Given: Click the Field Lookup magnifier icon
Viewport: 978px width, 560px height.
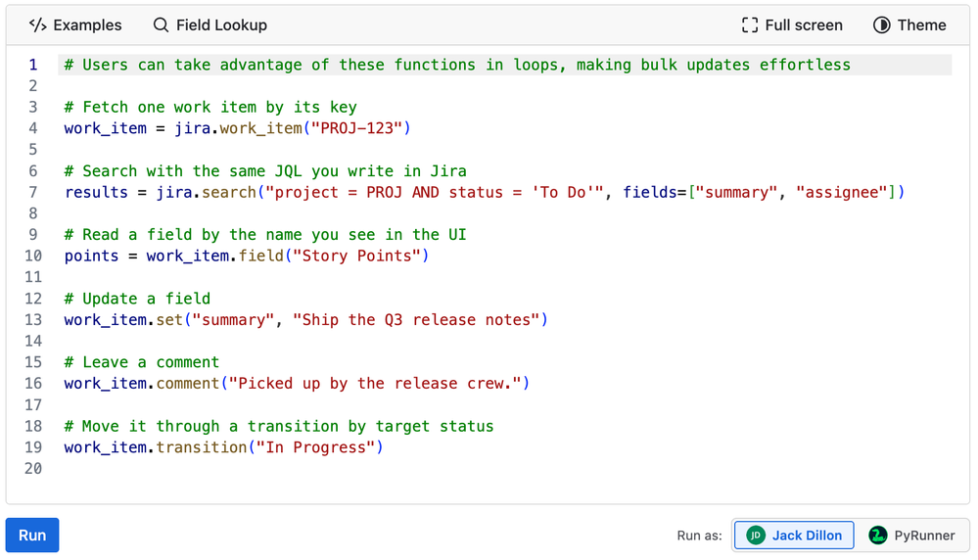Looking at the screenshot, I should click(161, 24).
